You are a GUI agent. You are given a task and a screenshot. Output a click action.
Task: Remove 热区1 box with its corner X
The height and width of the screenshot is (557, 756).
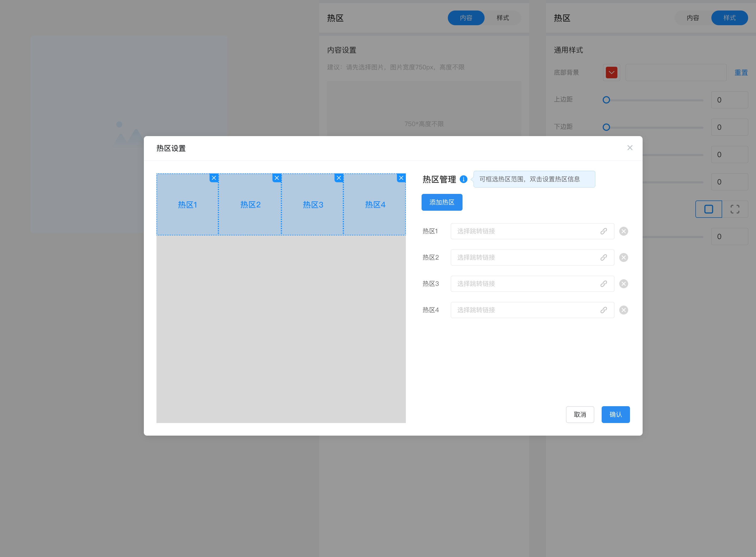pyautogui.click(x=214, y=178)
